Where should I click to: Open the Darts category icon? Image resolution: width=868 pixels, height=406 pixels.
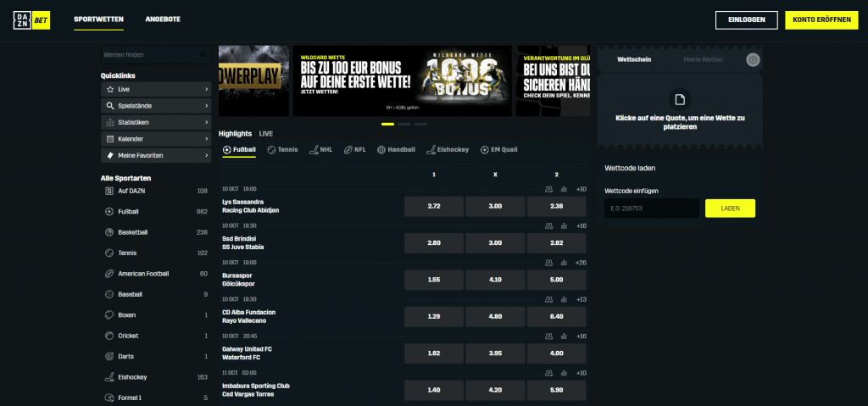(x=108, y=356)
